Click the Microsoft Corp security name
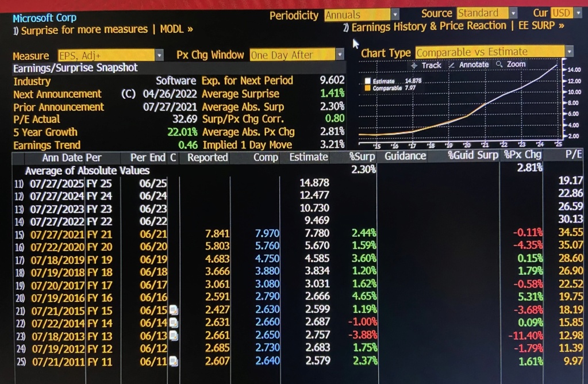Screen dimensions: 588x384 pos(45,18)
